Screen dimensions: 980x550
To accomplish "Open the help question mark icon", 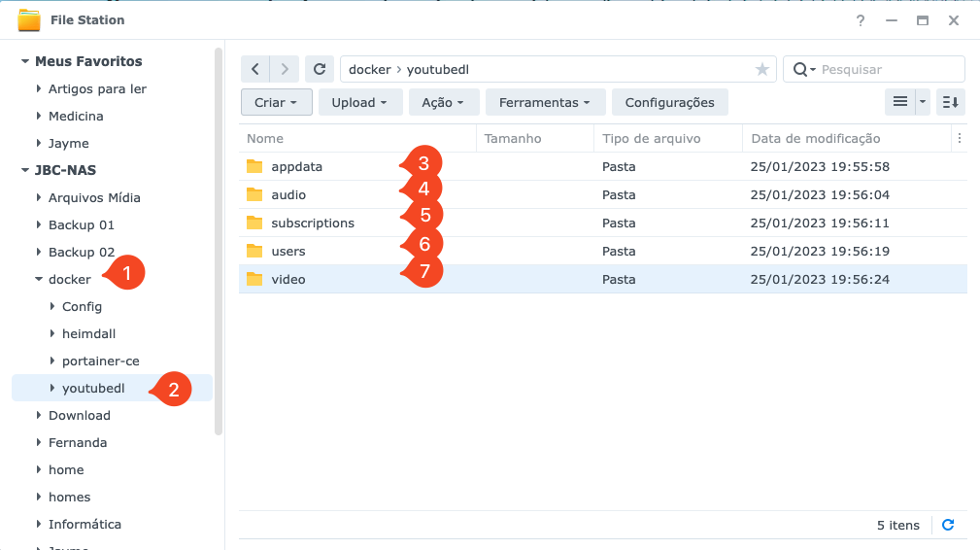I will point(861,19).
